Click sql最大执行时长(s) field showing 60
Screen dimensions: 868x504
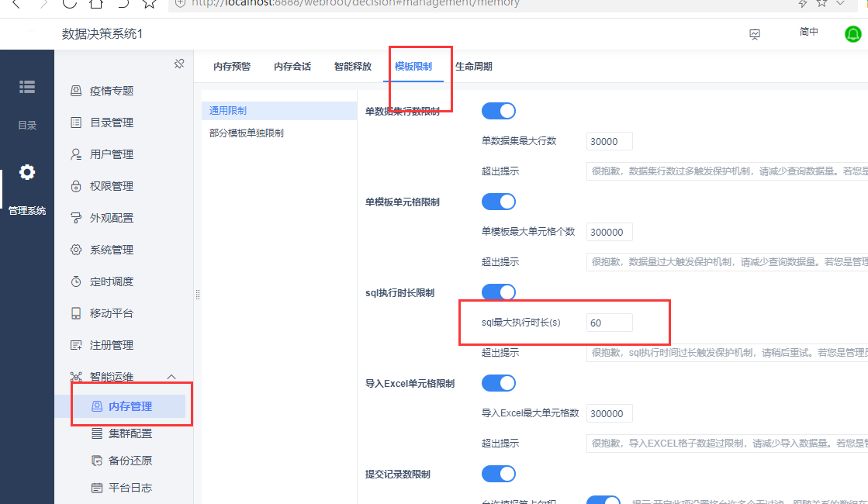pos(610,323)
